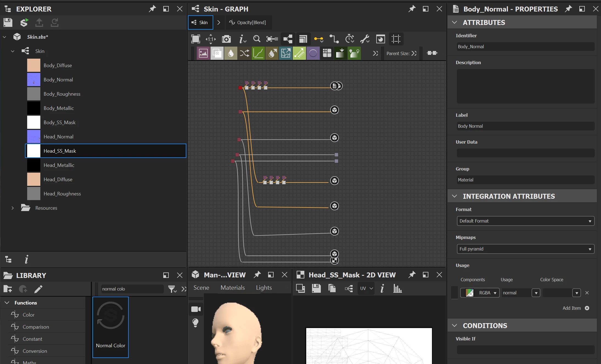The width and height of the screenshot is (601, 364).
Task: Toggle pin on the Explorer panel
Action: point(152,9)
